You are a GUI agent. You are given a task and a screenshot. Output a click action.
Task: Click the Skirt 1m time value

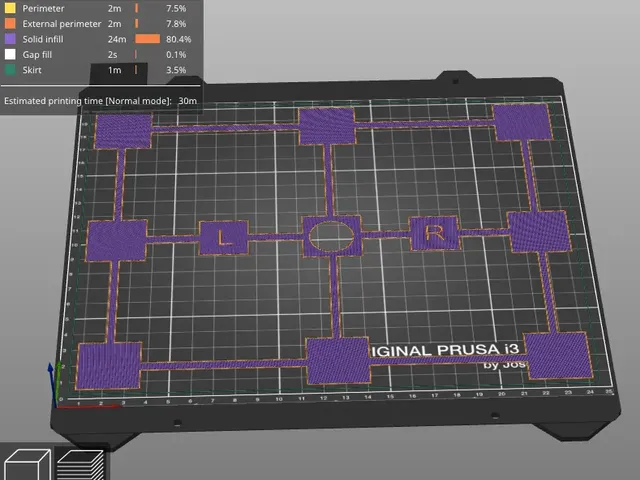point(115,70)
